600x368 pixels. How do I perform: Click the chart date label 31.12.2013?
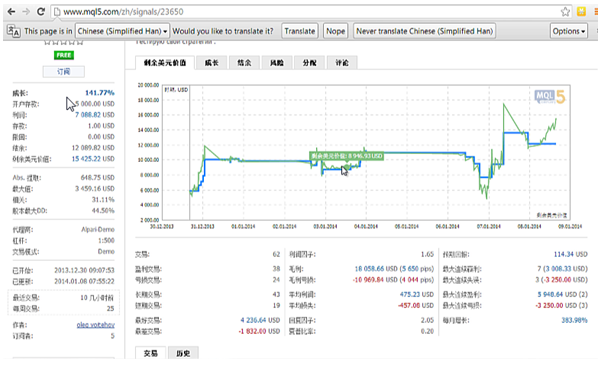point(202,226)
